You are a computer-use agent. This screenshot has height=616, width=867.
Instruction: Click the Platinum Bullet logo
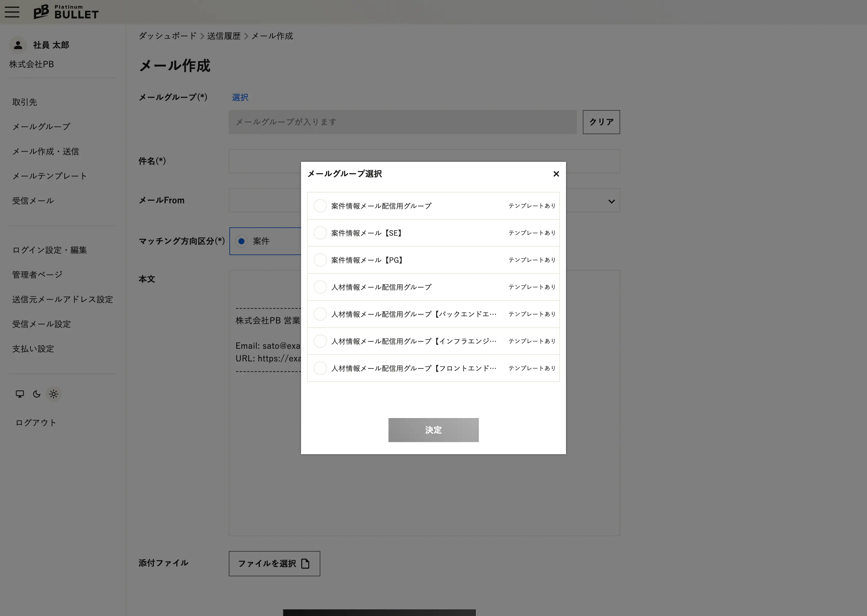(66, 12)
